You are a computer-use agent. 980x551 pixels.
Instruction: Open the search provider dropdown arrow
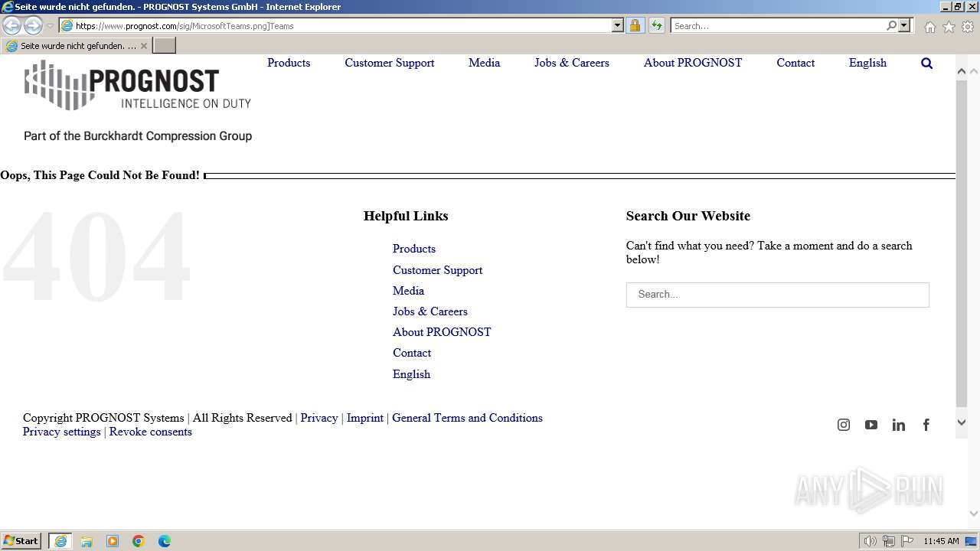click(904, 26)
